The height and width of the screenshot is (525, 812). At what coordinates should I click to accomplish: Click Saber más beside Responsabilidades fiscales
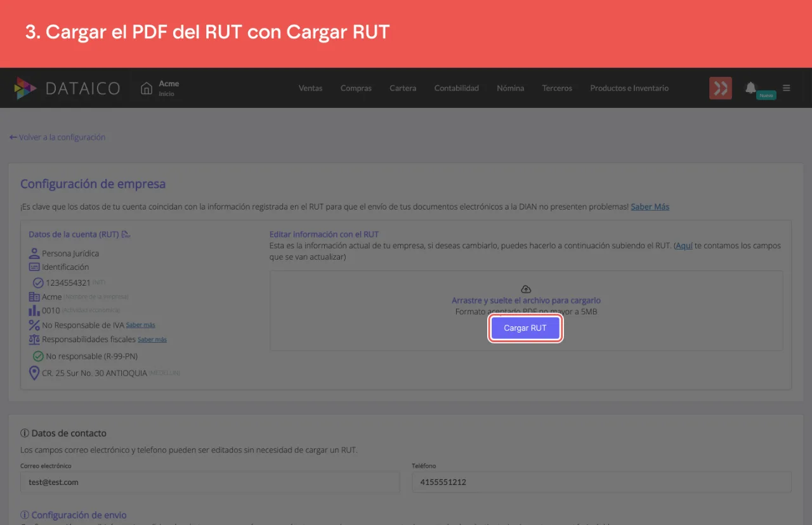pyautogui.click(x=152, y=340)
